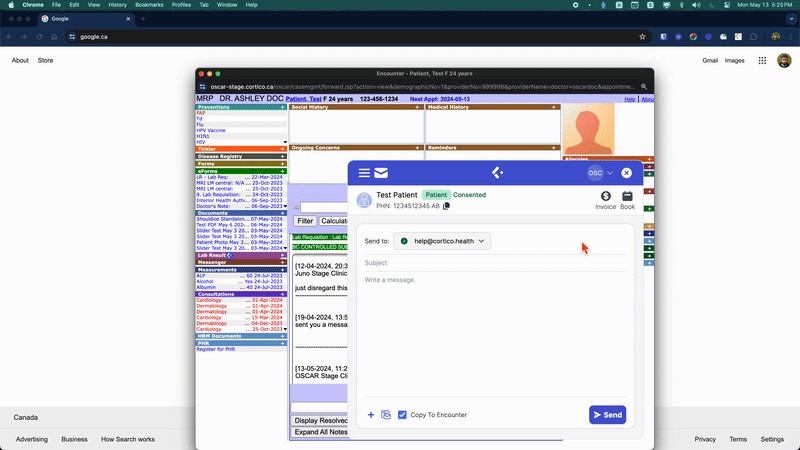The height and width of the screenshot is (450, 800).
Task: Click Display Resolved Issues button
Action: point(319,420)
